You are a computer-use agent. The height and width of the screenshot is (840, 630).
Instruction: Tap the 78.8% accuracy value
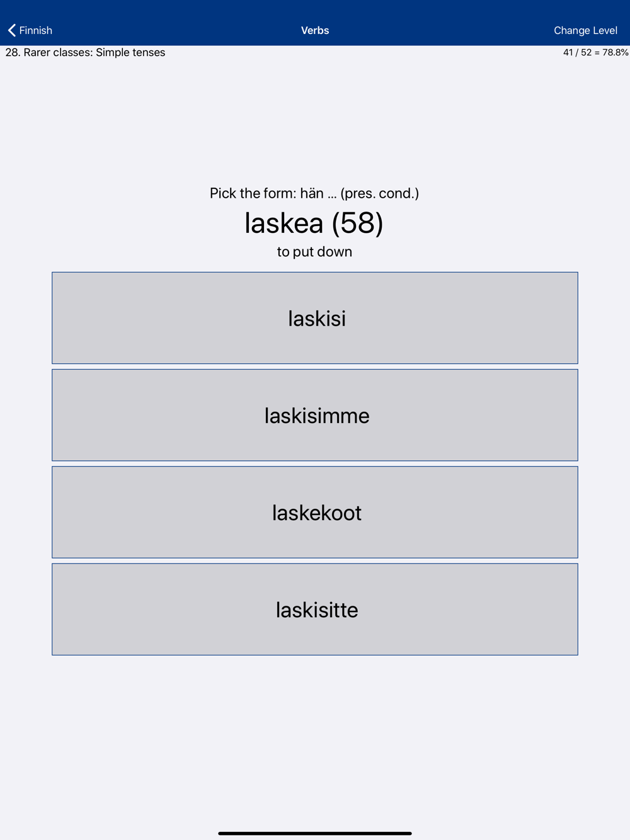click(616, 52)
